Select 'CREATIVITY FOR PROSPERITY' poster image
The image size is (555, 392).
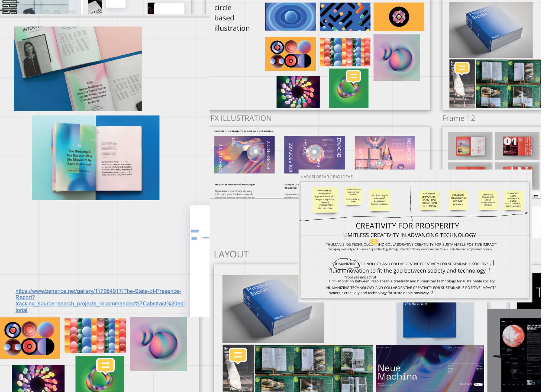point(244,155)
